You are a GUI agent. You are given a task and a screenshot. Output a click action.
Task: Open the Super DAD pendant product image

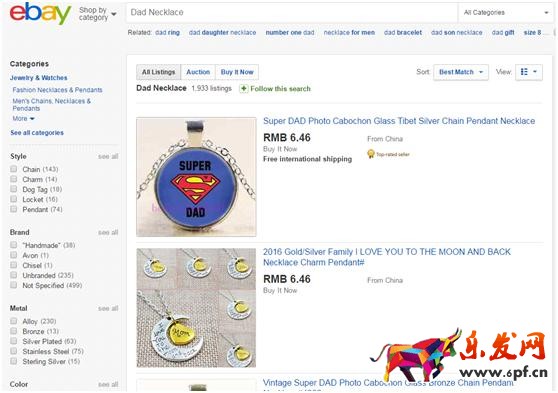tap(196, 177)
